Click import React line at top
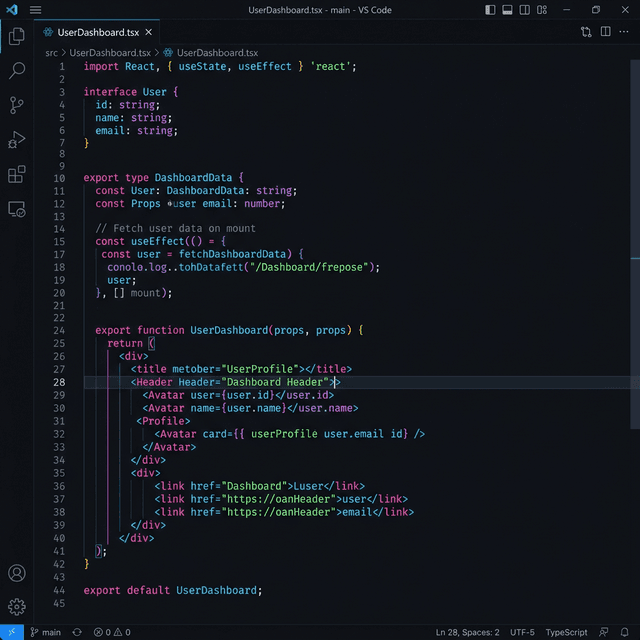640x640 pixels. 220,67
